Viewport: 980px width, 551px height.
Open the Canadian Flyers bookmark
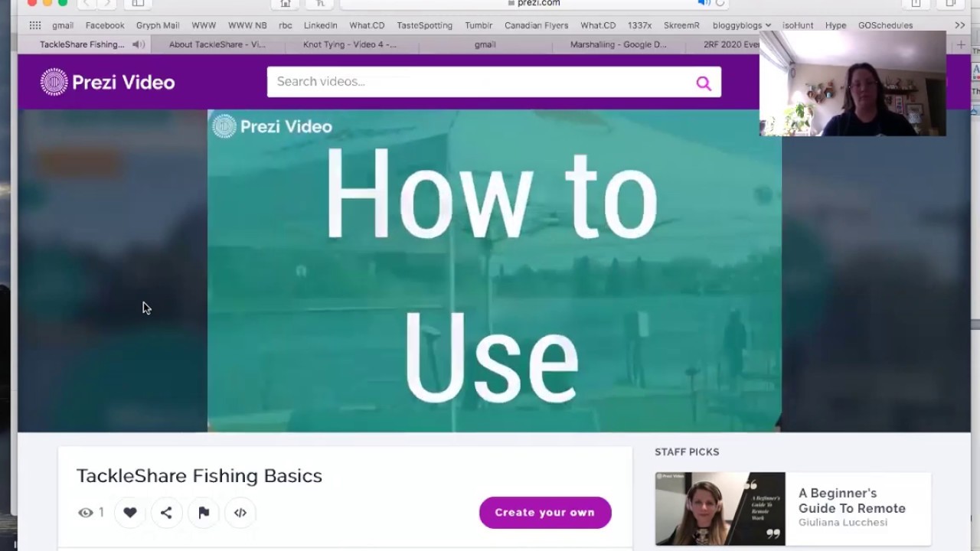537,25
